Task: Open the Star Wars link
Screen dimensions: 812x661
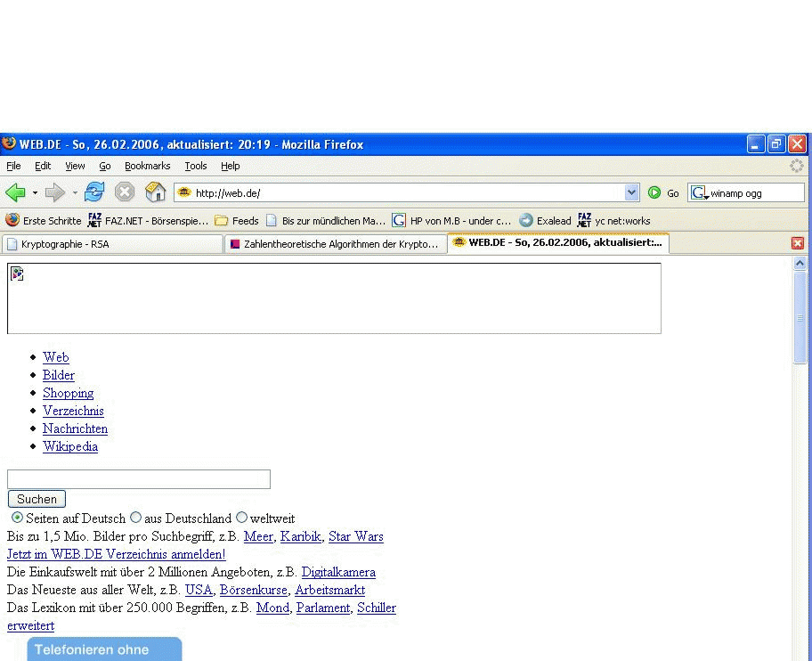Action: (x=356, y=536)
